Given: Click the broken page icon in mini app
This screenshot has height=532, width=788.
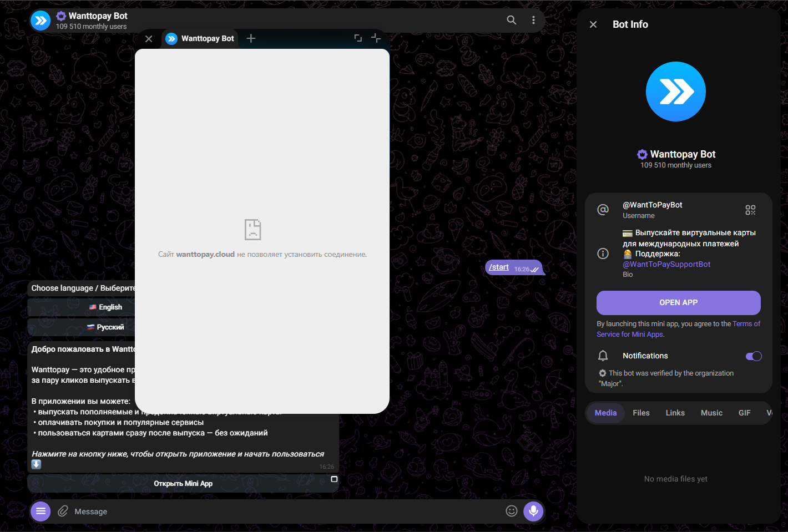Looking at the screenshot, I should (x=252, y=230).
